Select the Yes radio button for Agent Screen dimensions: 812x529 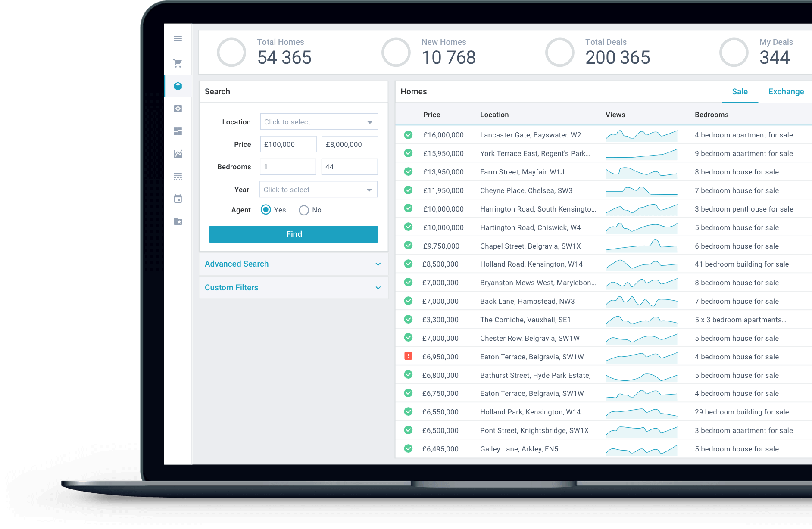[x=266, y=210]
